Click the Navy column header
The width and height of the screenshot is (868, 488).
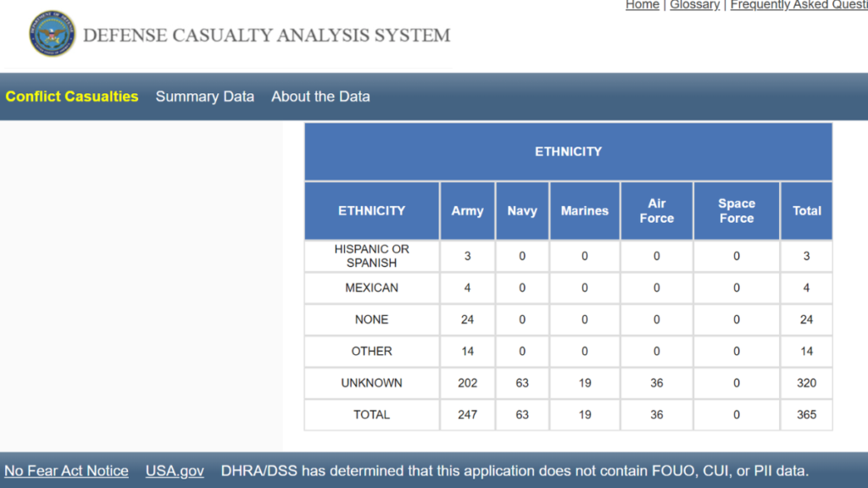(x=522, y=211)
